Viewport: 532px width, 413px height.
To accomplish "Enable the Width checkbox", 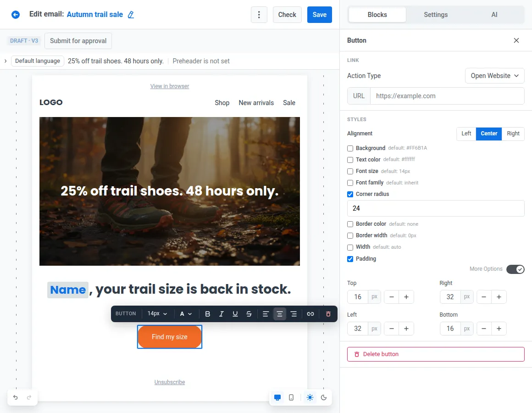I will [350, 247].
